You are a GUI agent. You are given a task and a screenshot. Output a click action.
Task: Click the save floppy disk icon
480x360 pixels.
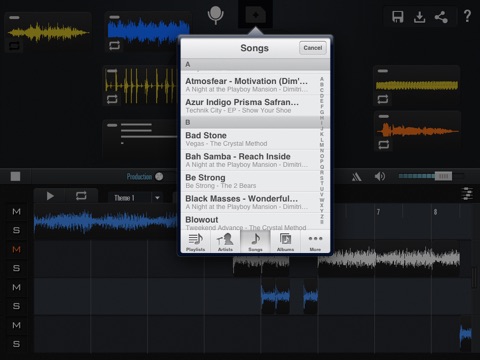[398, 16]
